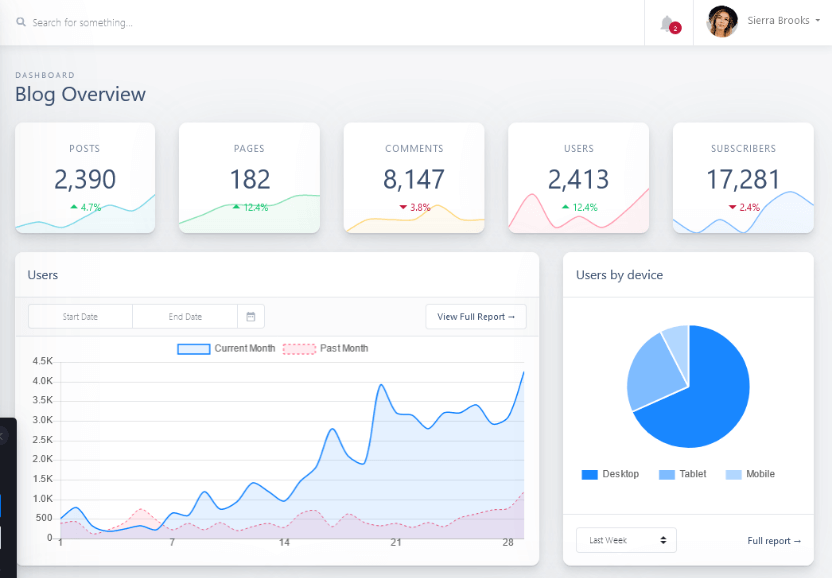The width and height of the screenshot is (832, 578).
Task: Click View Full Report button
Action: (x=476, y=317)
